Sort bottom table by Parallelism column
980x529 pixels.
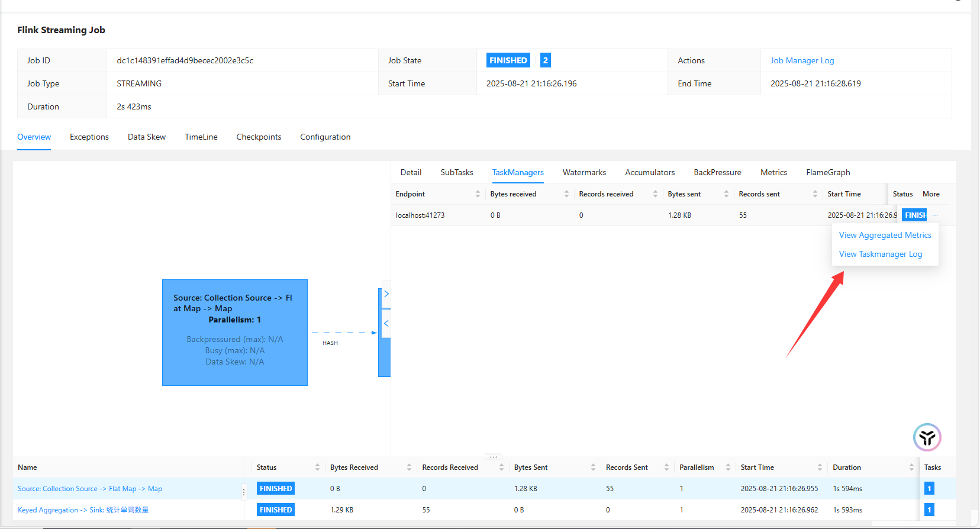pos(728,467)
